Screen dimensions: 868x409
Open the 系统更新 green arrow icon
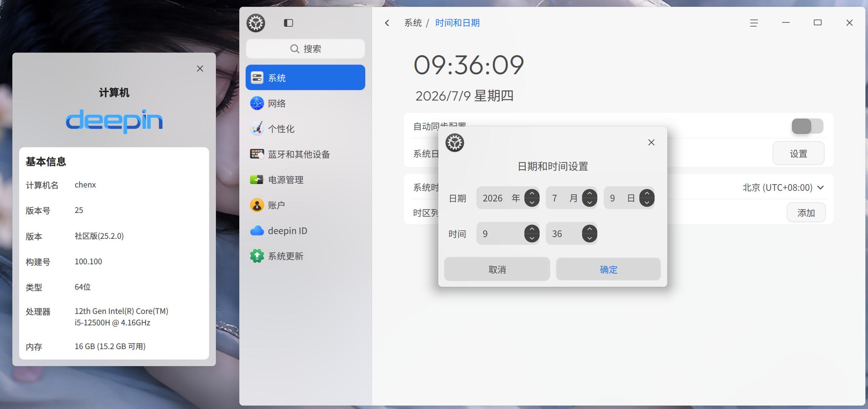257,256
